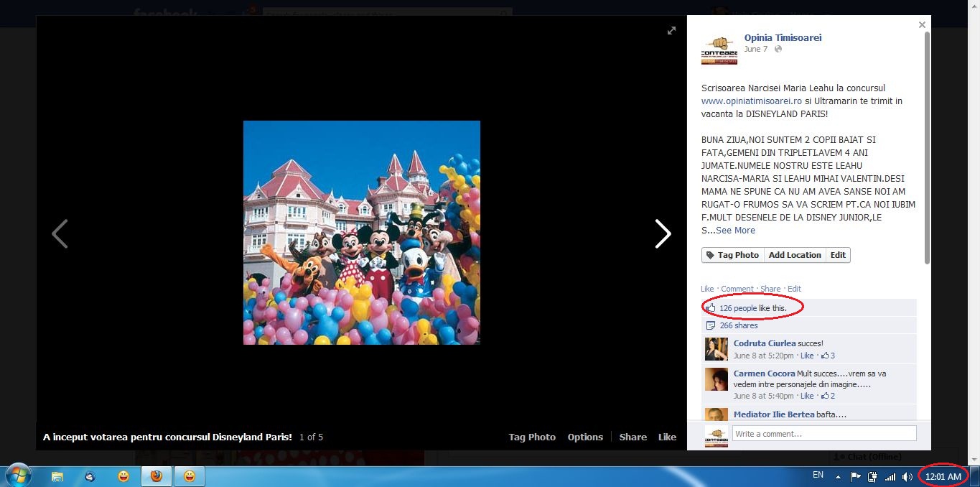Open the 126 people likes list
This screenshot has height=487, width=980.
738,308
